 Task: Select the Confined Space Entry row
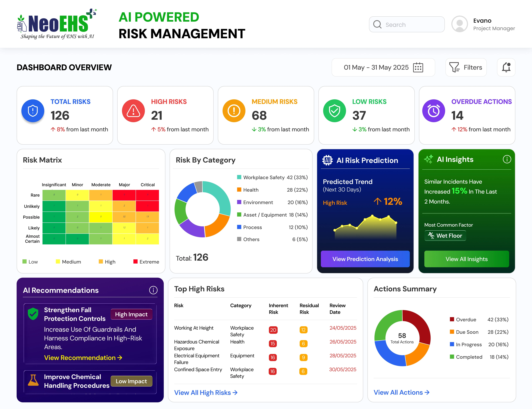pyautogui.click(x=265, y=373)
